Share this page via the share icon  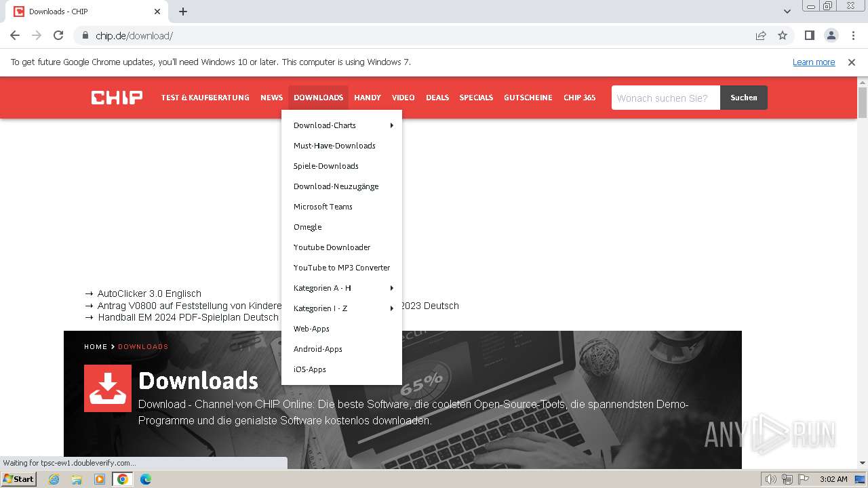761,35
